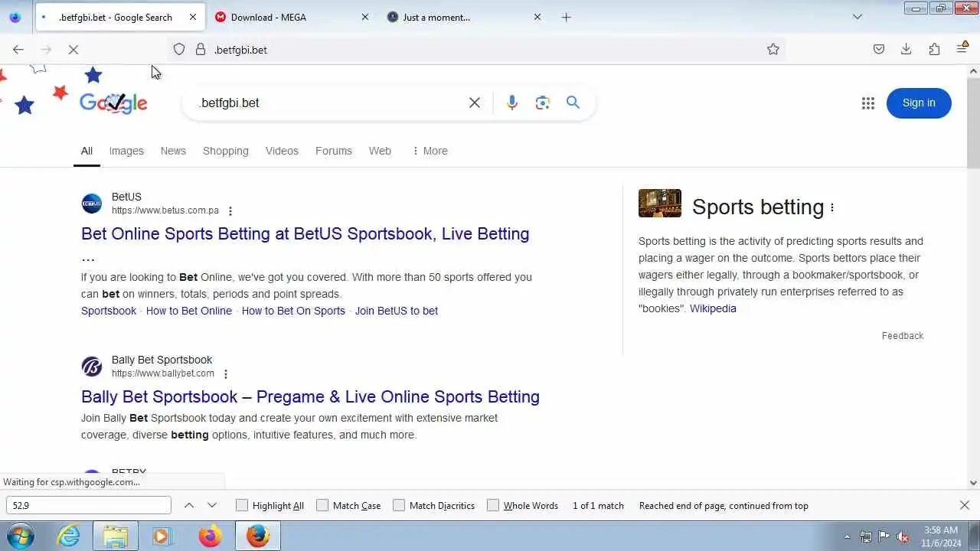Screen dimensions: 980x551
Task: Click the Google search input field
Action: click(x=329, y=103)
